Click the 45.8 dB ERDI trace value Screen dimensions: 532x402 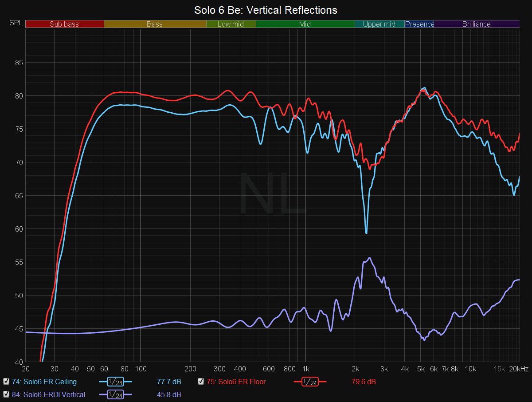[x=169, y=394]
